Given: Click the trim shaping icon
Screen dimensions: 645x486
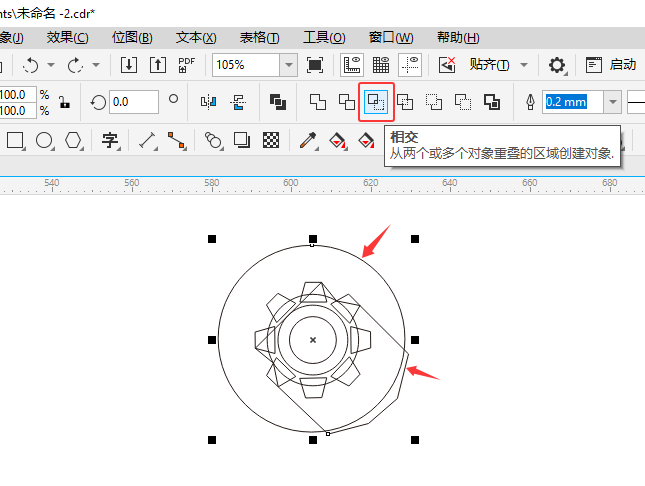Looking at the screenshot, I should (347, 102).
